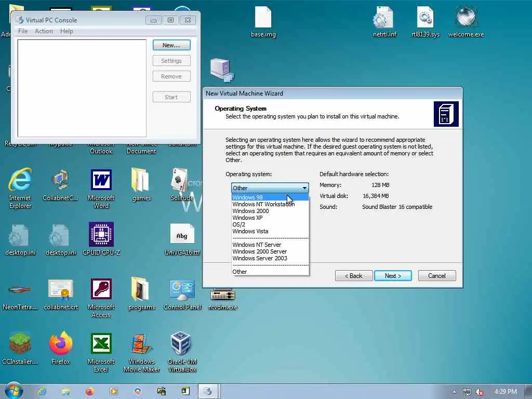Click Start button in Virtual PC Console
The image size is (532, 399).
[x=171, y=97]
